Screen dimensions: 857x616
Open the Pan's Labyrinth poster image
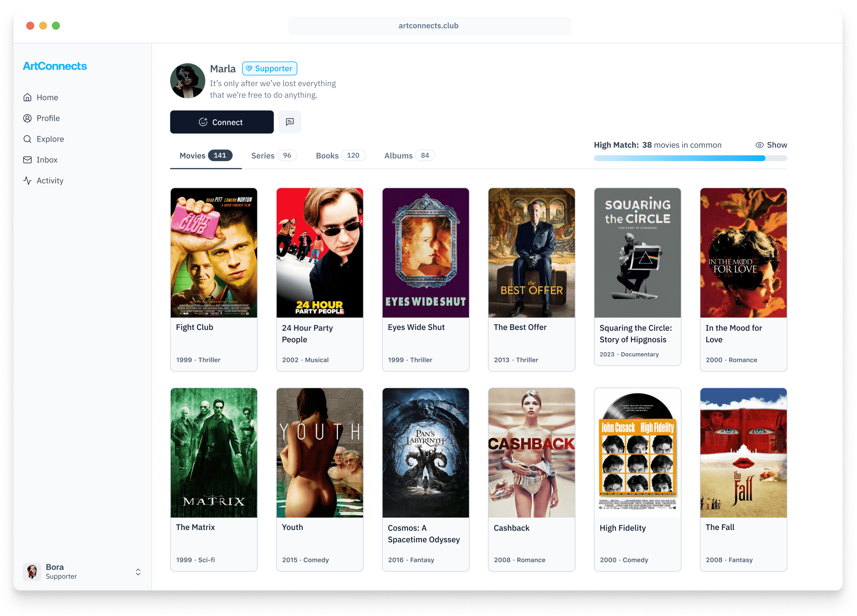426,453
